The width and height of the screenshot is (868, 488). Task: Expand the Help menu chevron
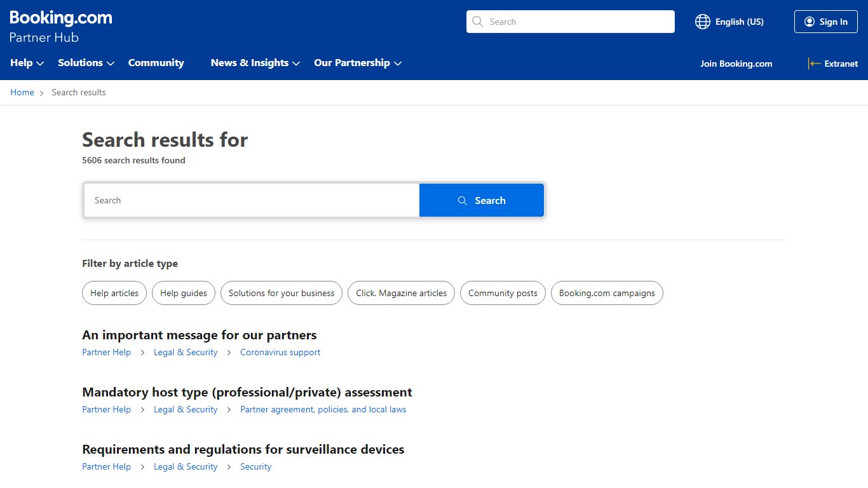point(40,64)
